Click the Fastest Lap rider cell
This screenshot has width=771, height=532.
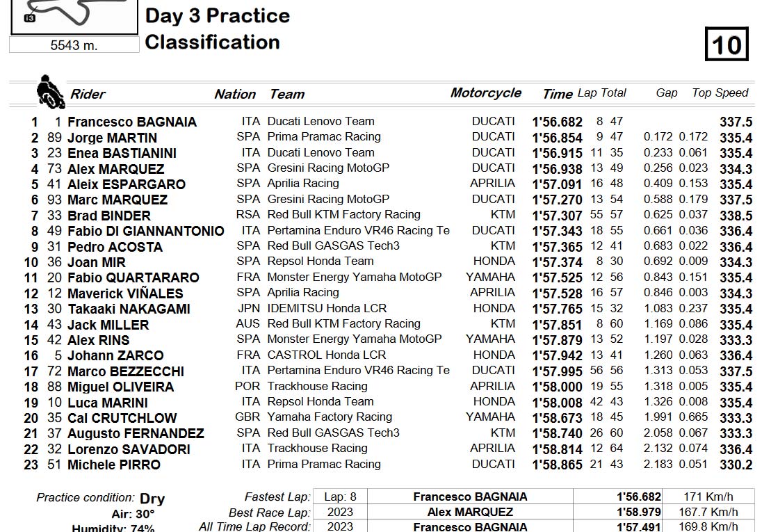[x=470, y=497]
